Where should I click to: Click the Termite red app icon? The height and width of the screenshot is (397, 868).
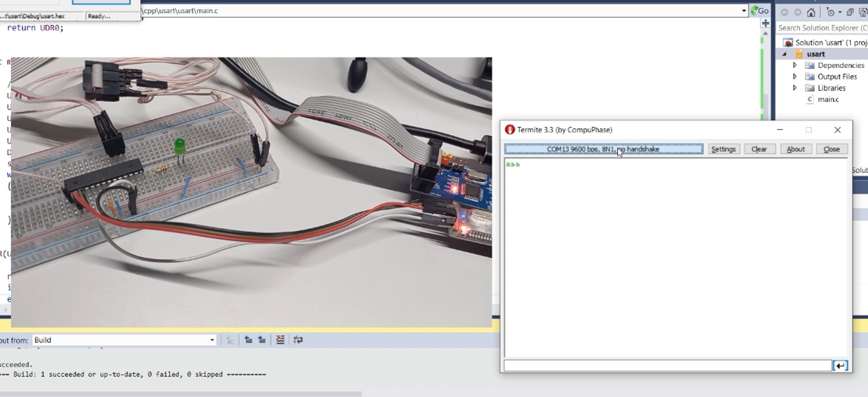[x=510, y=130]
